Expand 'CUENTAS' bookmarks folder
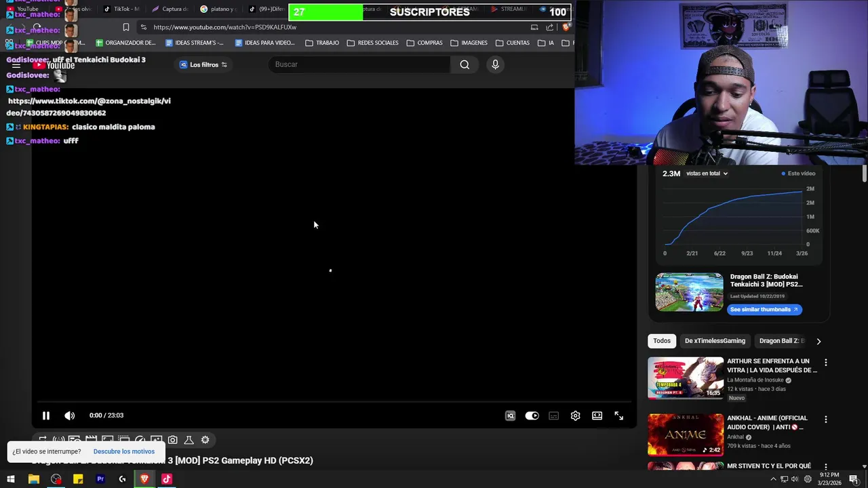This screenshot has width=868, height=488. point(513,43)
